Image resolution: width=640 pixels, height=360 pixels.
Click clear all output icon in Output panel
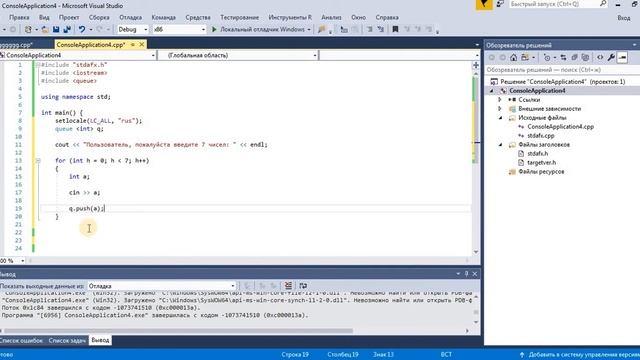point(288,286)
